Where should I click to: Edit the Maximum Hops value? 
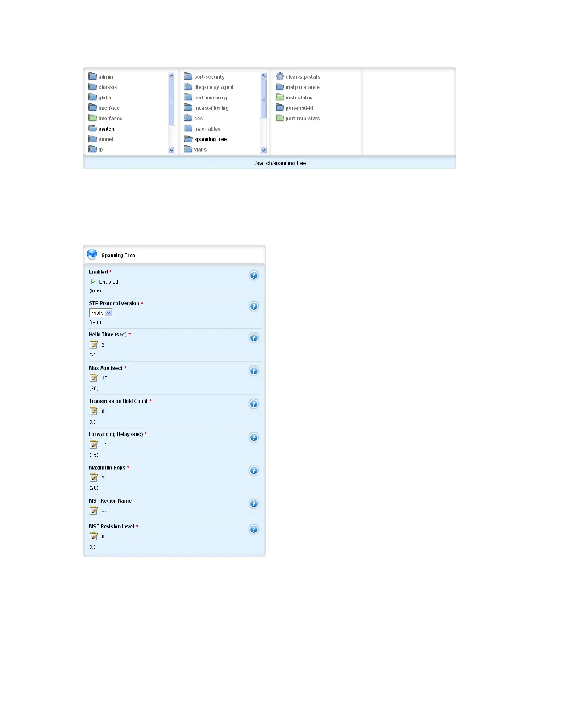[x=94, y=478]
